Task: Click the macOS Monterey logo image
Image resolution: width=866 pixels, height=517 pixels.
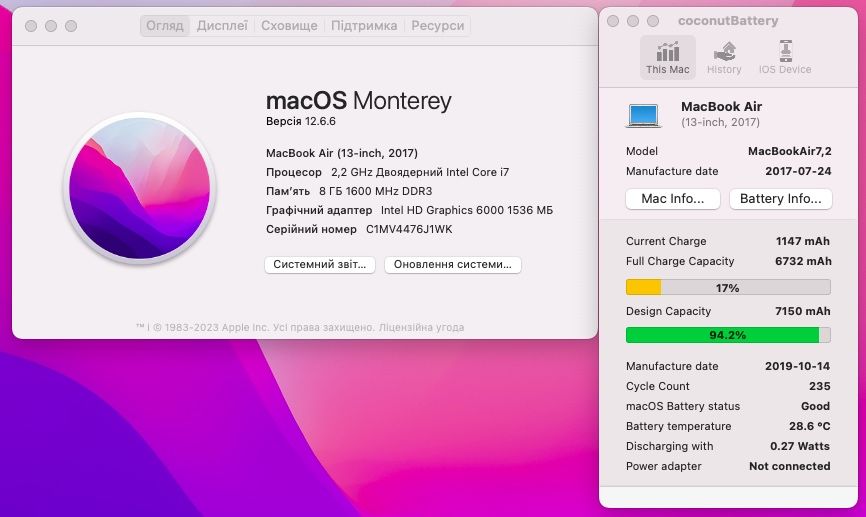Action: tap(140, 188)
